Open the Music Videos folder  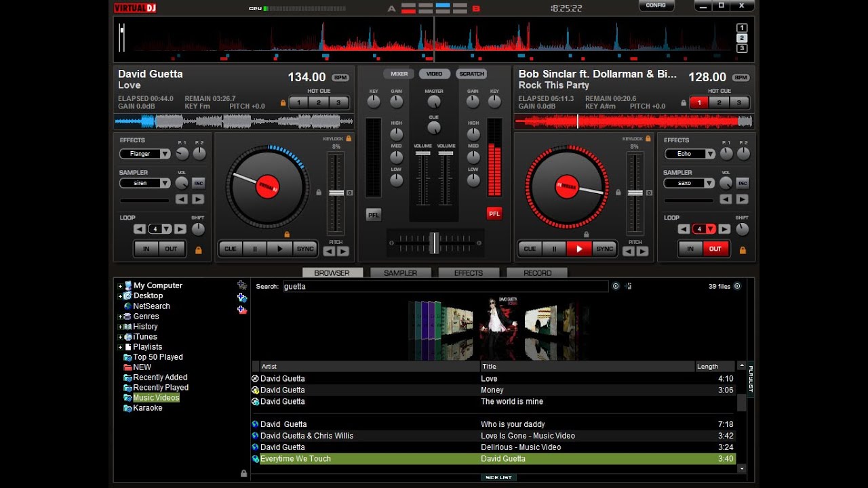click(x=156, y=398)
